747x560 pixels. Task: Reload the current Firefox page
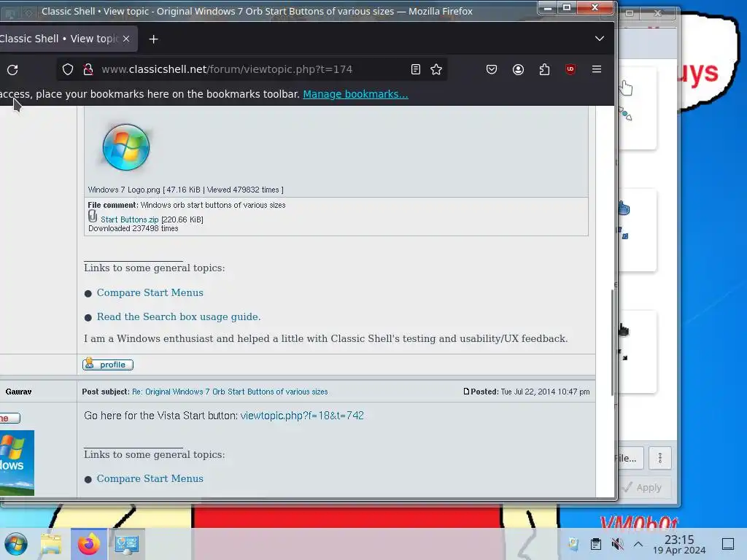pos(13,69)
